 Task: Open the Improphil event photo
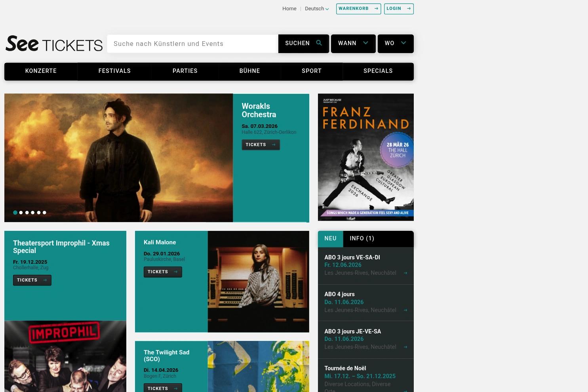[65, 356]
